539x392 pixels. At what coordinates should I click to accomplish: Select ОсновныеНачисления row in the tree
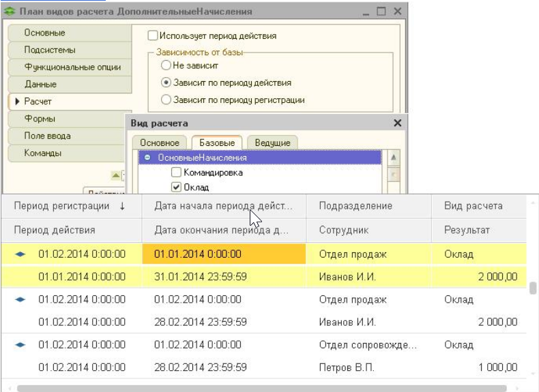click(260, 157)
